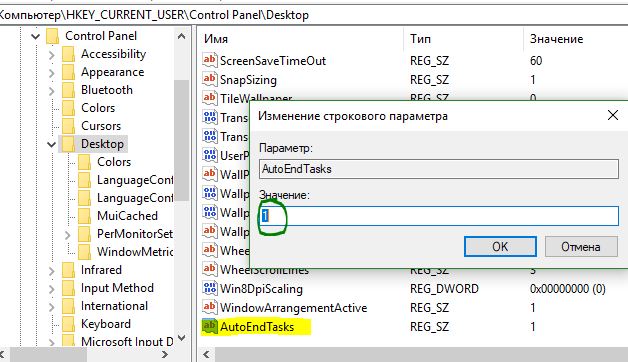Cancel the edit with Отмена button

point(581,246)
